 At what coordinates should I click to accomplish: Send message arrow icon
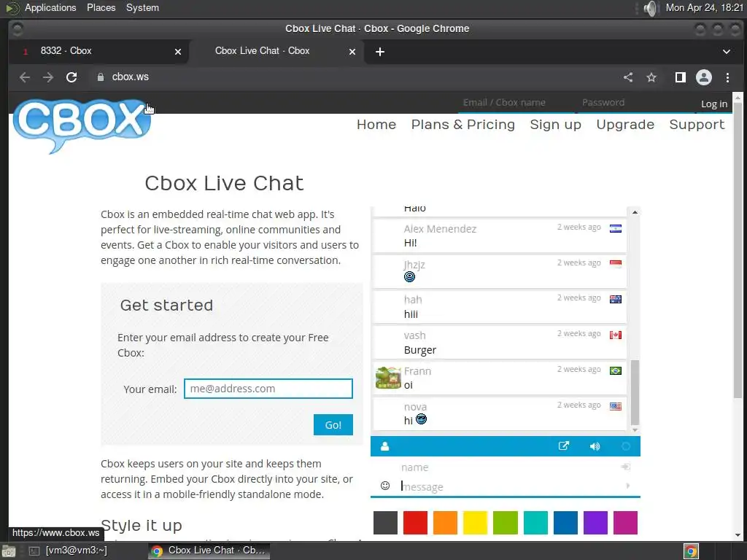click(x=628, y=486)
